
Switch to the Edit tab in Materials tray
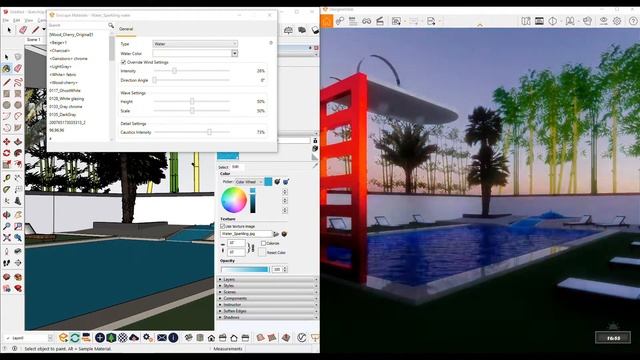[236, 167]
